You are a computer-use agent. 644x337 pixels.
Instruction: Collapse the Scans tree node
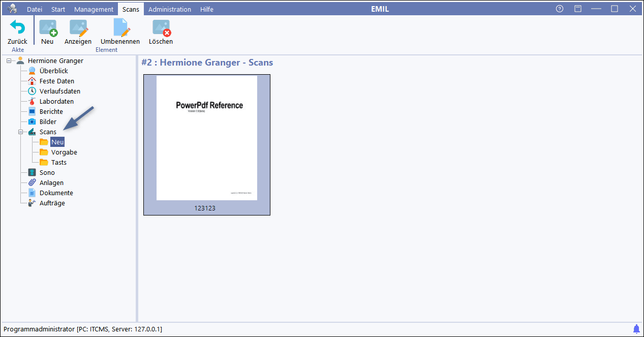21,132
